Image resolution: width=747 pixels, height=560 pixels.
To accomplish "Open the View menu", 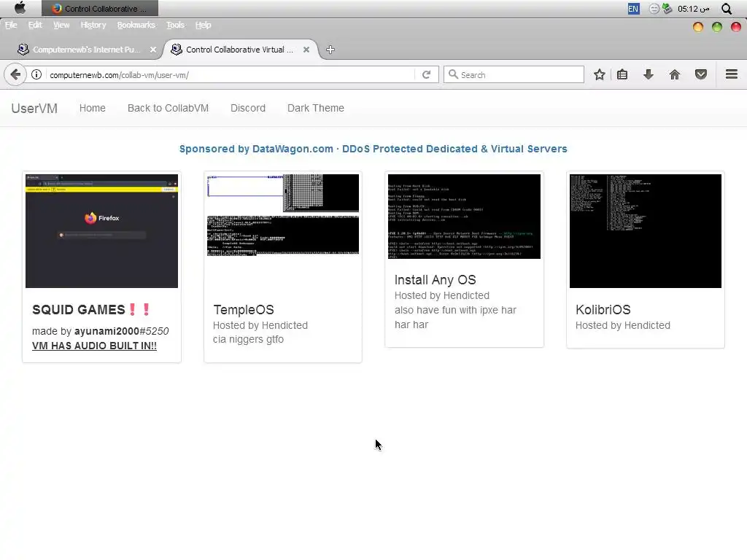I will [x=61, y=25].
